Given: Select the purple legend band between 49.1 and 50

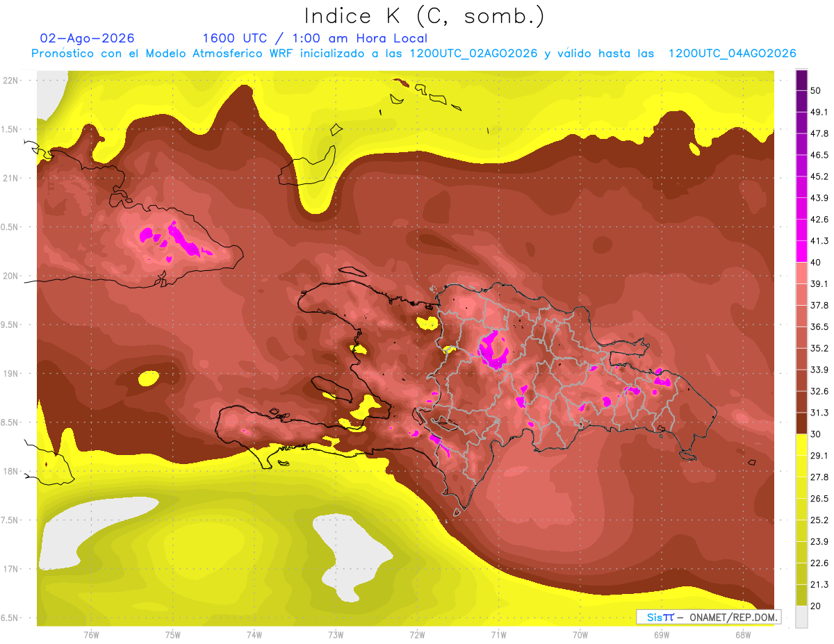Looking at the screenshot, I should (x=801, y=101).
